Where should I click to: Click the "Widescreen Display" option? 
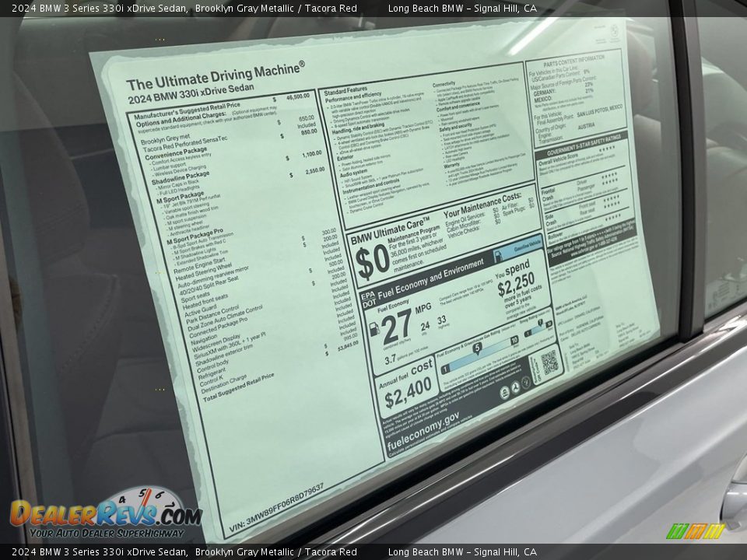point(216,343)
